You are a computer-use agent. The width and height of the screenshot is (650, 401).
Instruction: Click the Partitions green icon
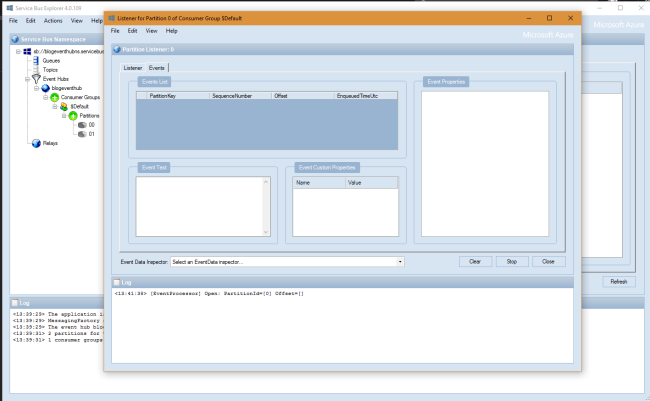pyautogui.click(x=73, y=116)
